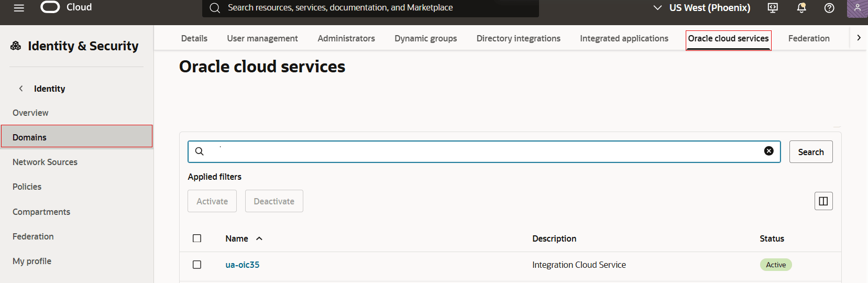Click the Applied filters label

214,177
